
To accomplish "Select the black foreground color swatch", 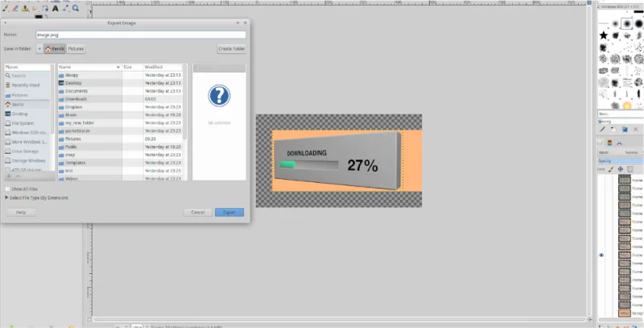I will point(39,17).
